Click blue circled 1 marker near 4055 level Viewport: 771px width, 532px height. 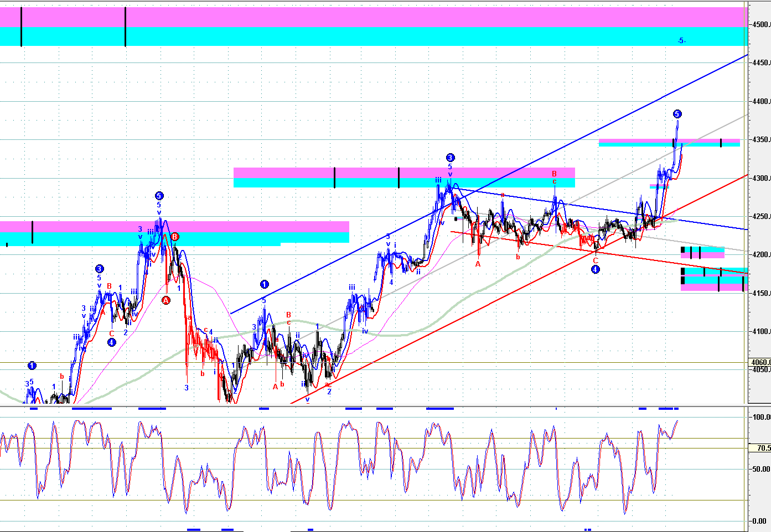[x=32, y=366]
